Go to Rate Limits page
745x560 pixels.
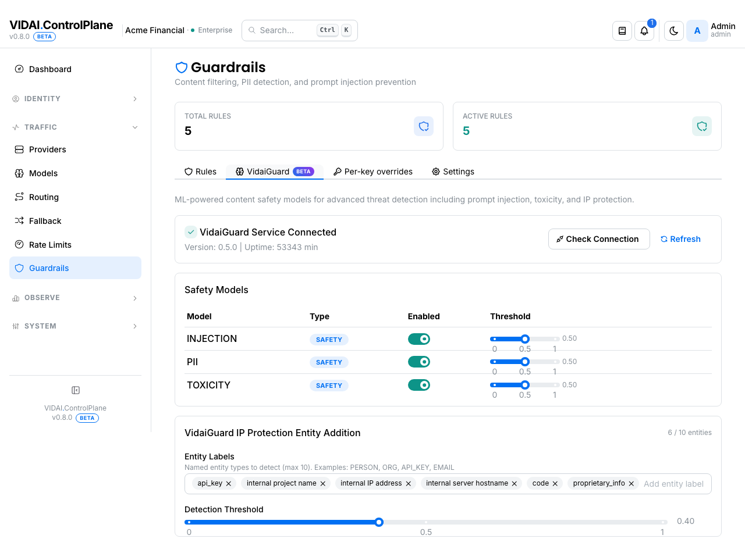coord(75,245)
